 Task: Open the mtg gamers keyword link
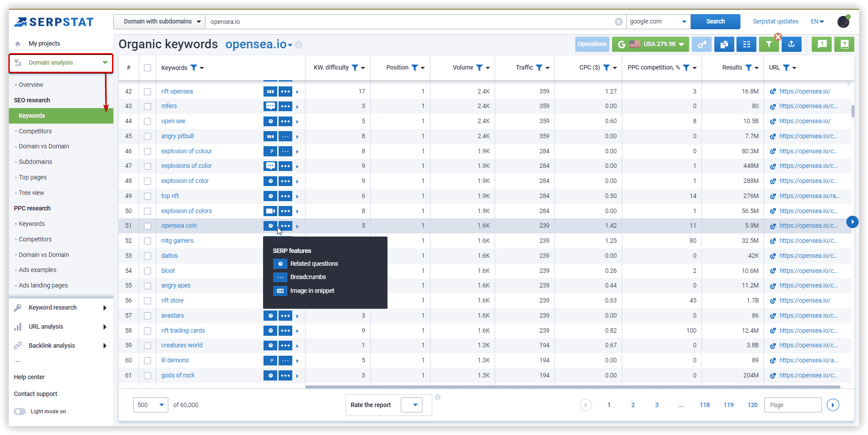tap(177, 241)
